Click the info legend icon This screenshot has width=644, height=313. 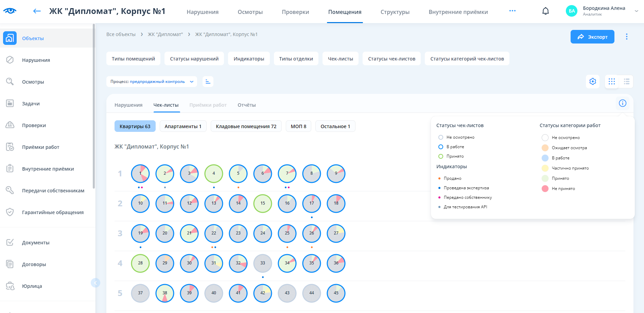pyautogui.click(x=623, y=103)
